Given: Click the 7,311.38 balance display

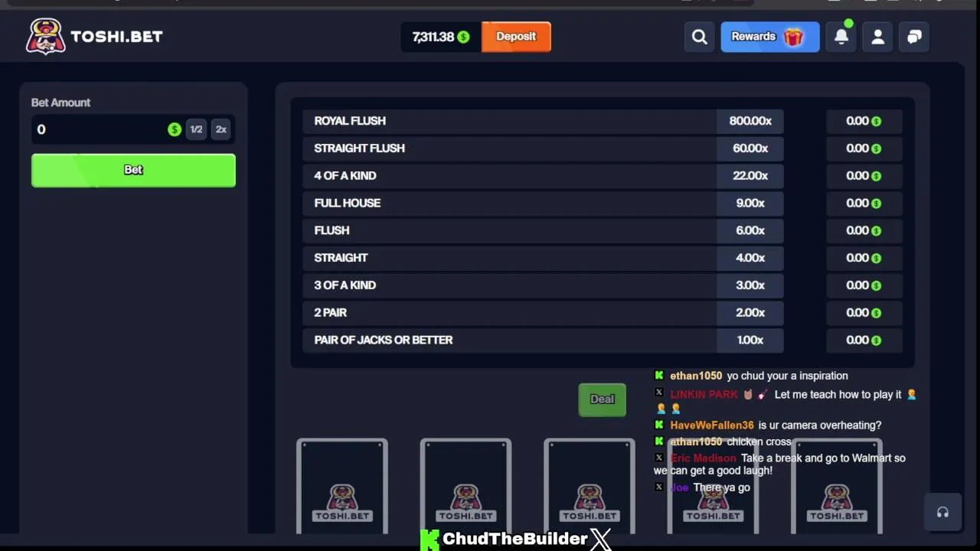Looking at the screenshot, I should (x=433, y=37).
